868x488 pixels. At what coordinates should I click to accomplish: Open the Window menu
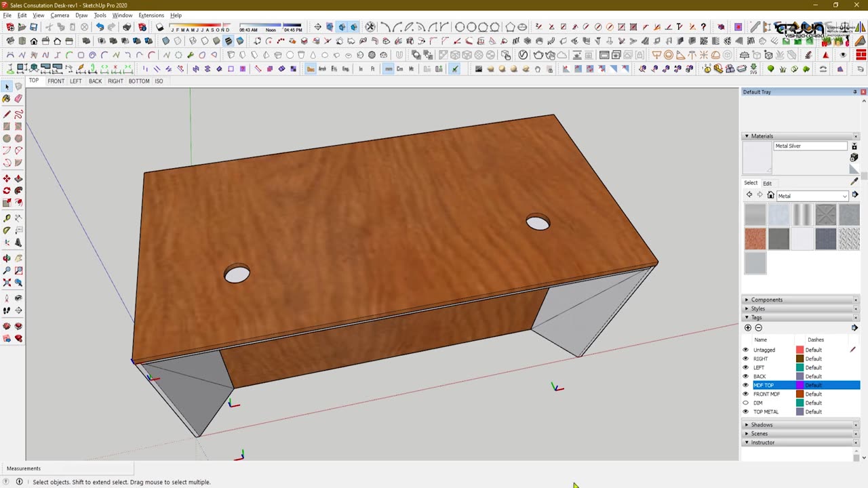[122, 15]
